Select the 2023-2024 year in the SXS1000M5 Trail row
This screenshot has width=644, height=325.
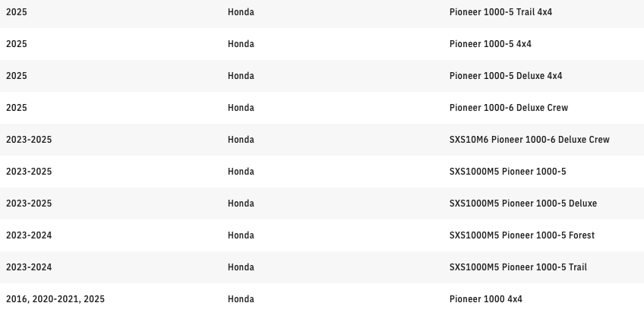[x=29, y=267]
